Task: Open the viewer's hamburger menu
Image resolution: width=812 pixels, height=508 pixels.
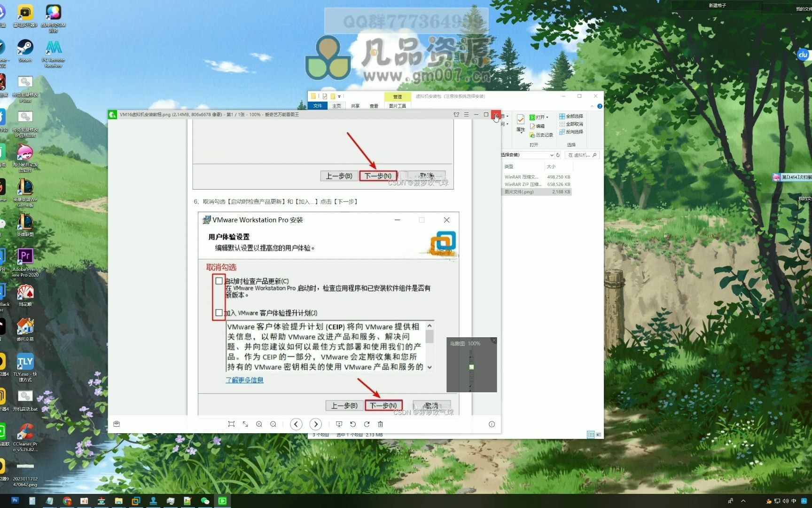Action: (466, 114)
